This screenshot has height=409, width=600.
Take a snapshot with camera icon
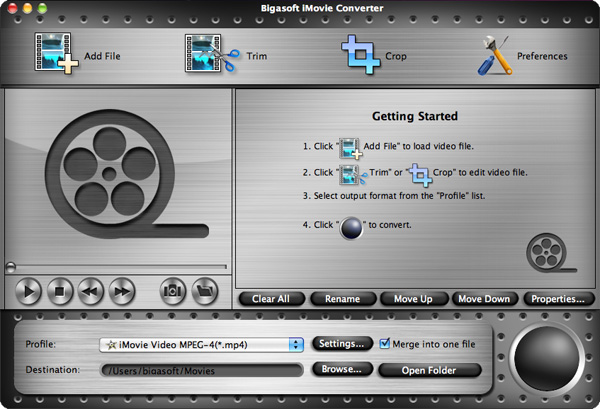coord(173,291)
